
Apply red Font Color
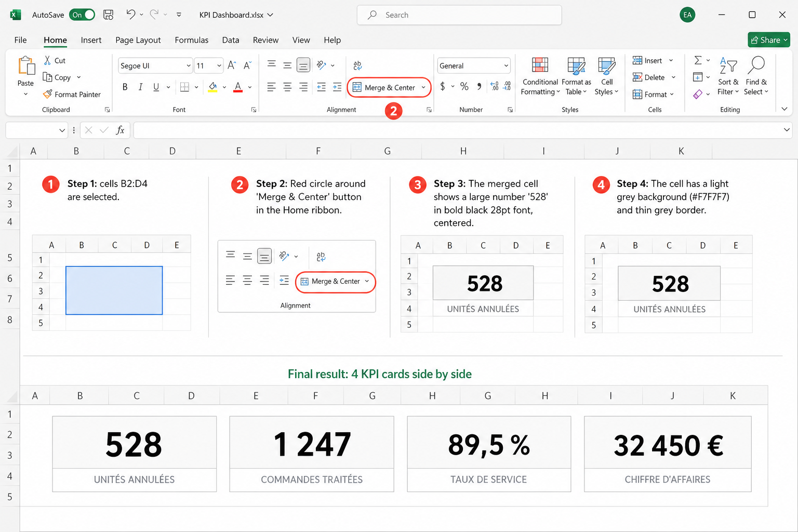click(x=238, y=87)
